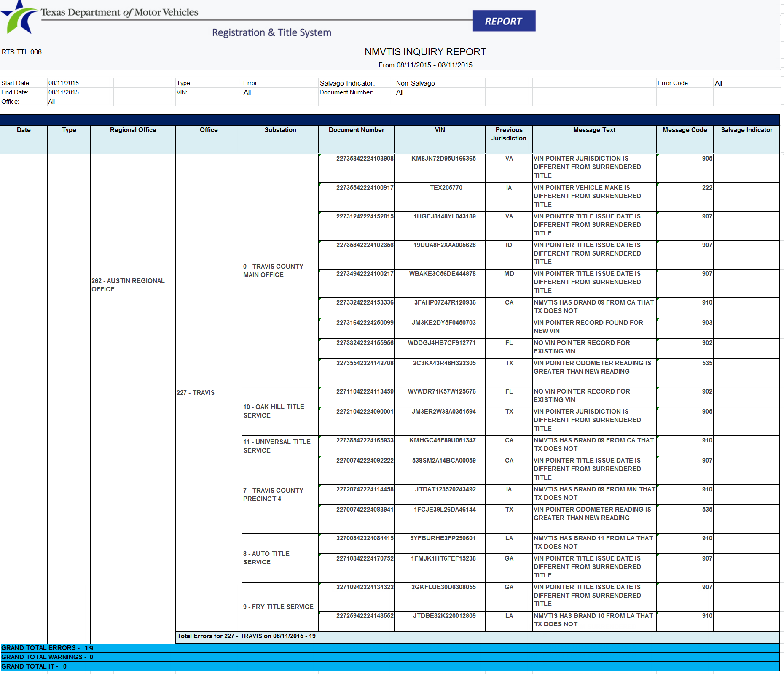The image size is (784, 674).
Task: Click the 9 - FRY TITLE SERVICE substation
Action: pos(278,607)
